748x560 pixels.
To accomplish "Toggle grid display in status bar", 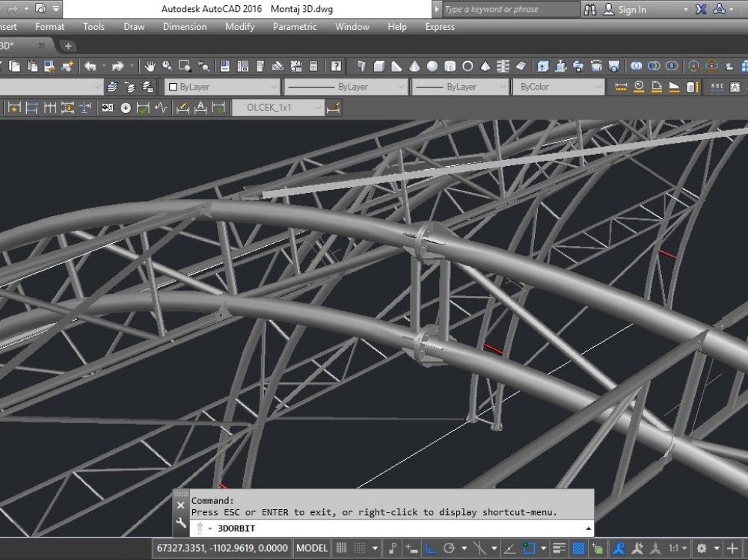I will click(x=342, y=548).
